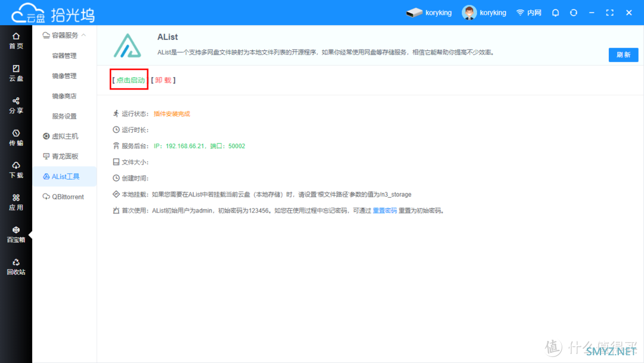Click the 刷新 refresh button
The height and width of the screenshot is (363, 644).
coord(623,55)
